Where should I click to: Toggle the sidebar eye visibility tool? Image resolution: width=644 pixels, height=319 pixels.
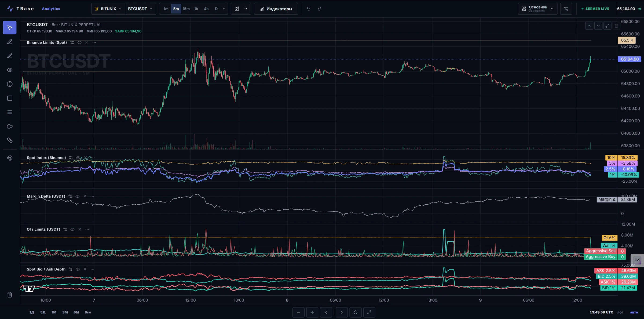[10, 70]
